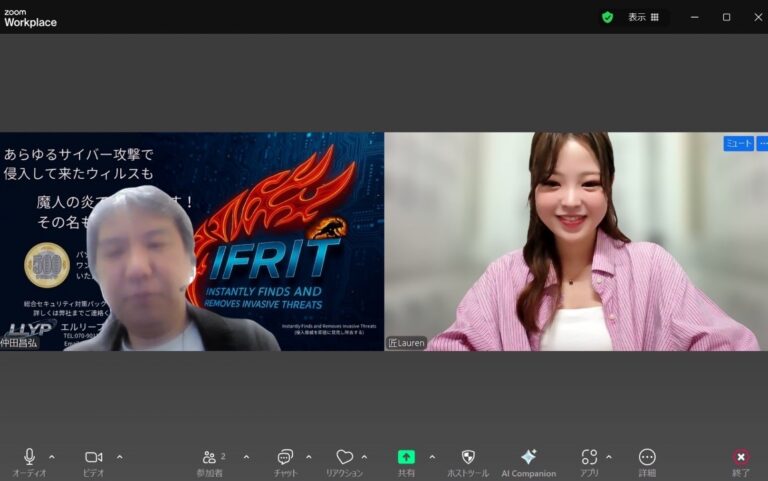This screenshot has height=481, width=768.
Task: Open reactions with the heart icon
Action: [344, 457]
